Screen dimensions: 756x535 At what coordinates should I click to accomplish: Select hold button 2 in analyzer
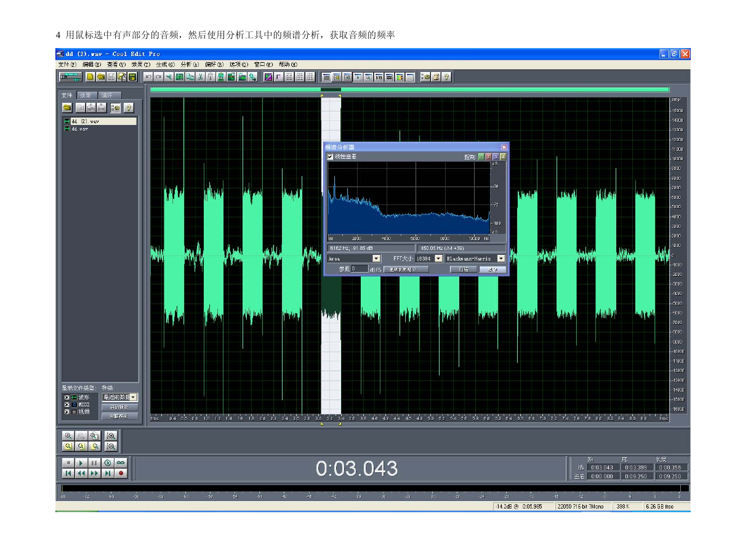pyautogui.click(x=488, y=157)
